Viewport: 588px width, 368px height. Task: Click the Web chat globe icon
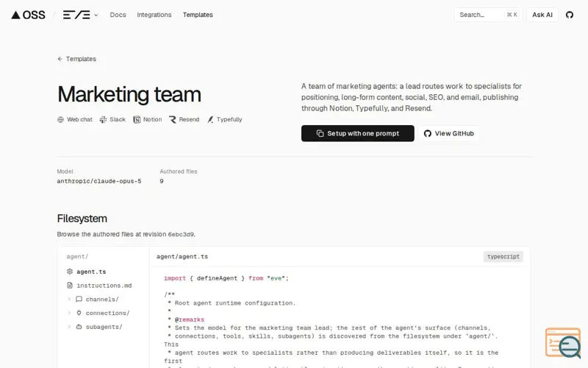click(60, 119)
